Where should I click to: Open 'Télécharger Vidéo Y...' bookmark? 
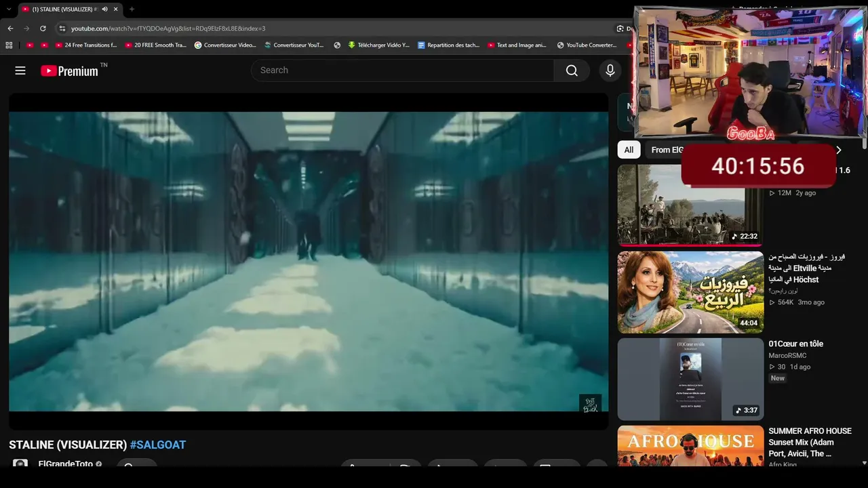click(x=379, y=45)
